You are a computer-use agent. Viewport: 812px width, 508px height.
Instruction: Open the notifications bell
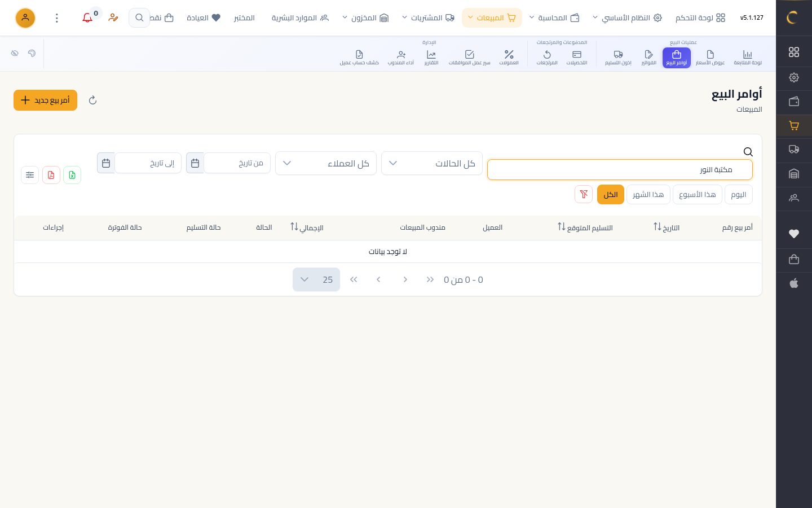87,18
